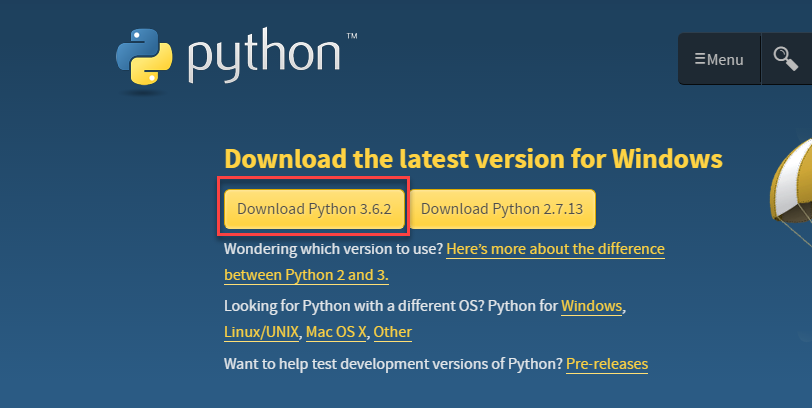This screenshot has height=408, width=812.
Task: Click 'Looking for Python with a different OS?' text
Action: 354,306
